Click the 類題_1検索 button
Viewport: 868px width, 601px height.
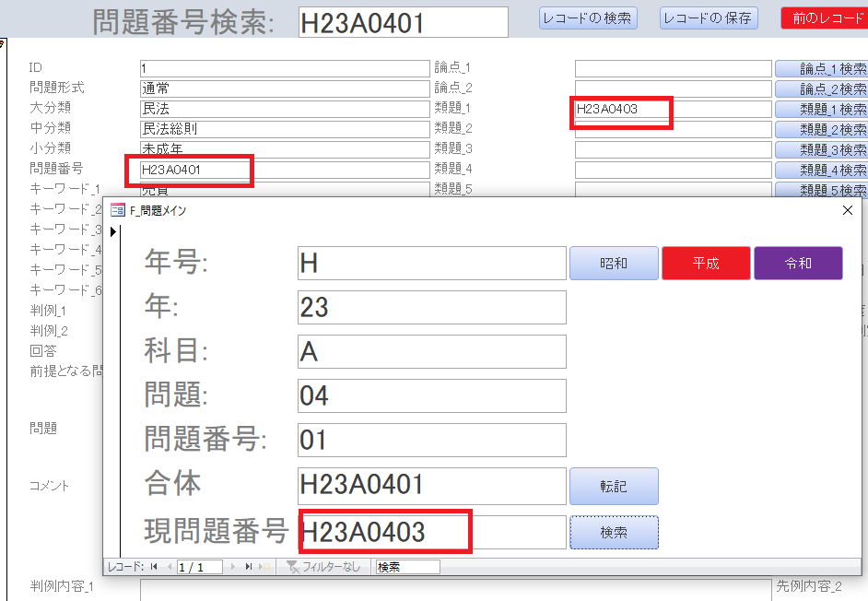(x=822, y=109)
